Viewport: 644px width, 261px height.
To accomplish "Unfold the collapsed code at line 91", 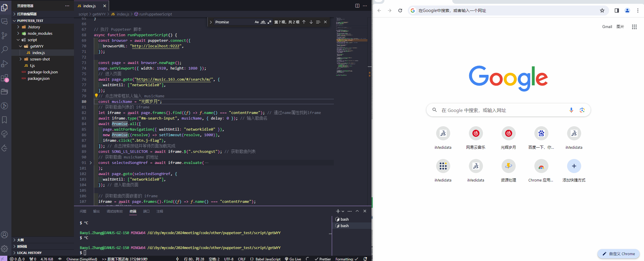I will click(x=91, y=163).
